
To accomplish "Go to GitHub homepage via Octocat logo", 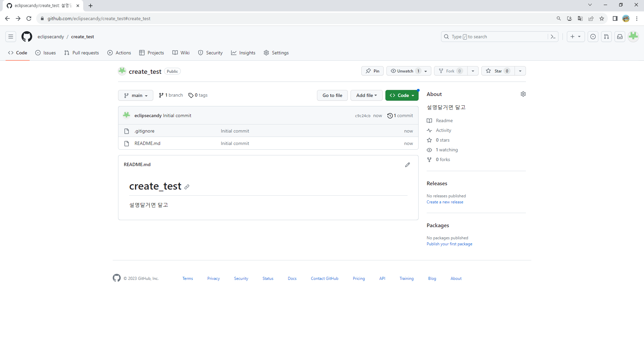I will coord(27,37).
